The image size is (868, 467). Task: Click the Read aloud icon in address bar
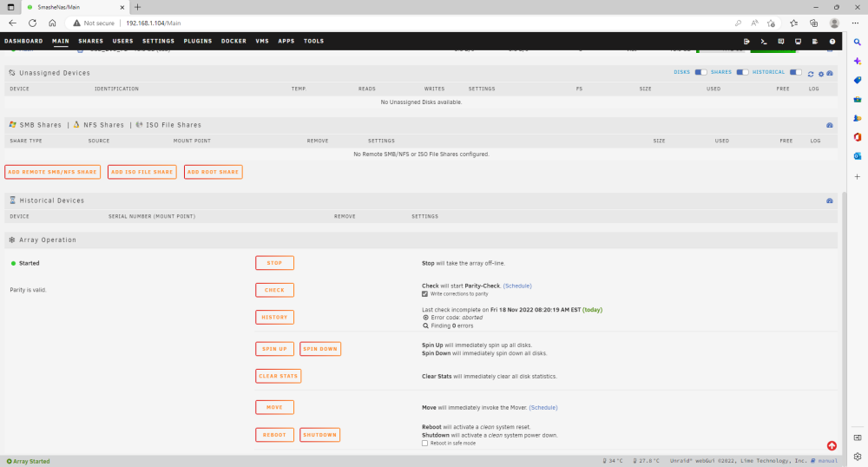[754, 23]
